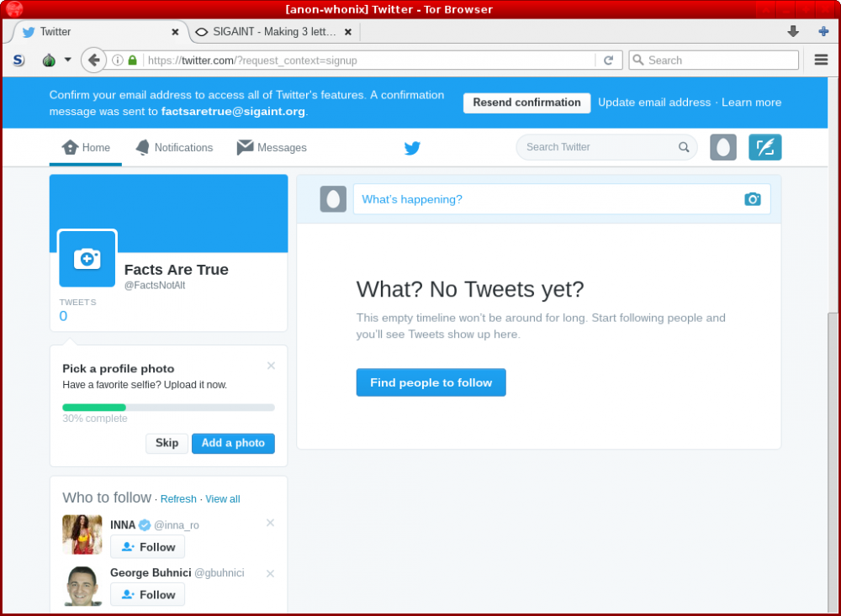Screen dimensions: 841x616
Task: Click the compose Tweet quill icon
Action: [764, 147]
